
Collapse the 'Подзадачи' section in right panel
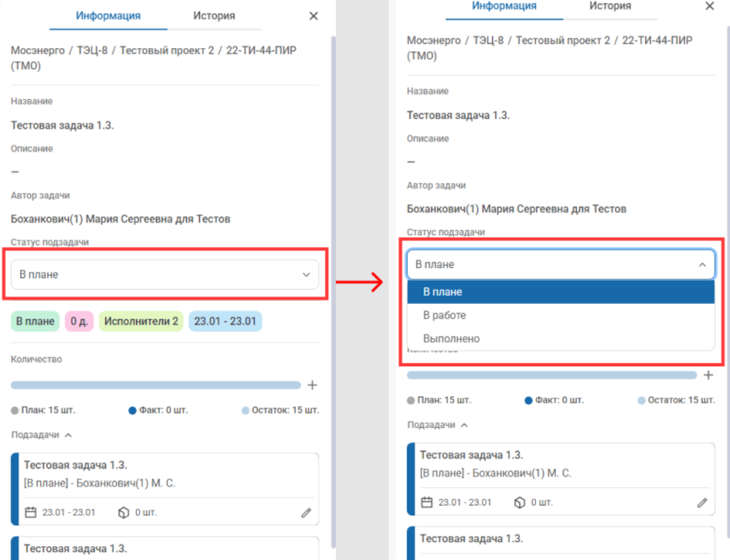coord(464,425)
